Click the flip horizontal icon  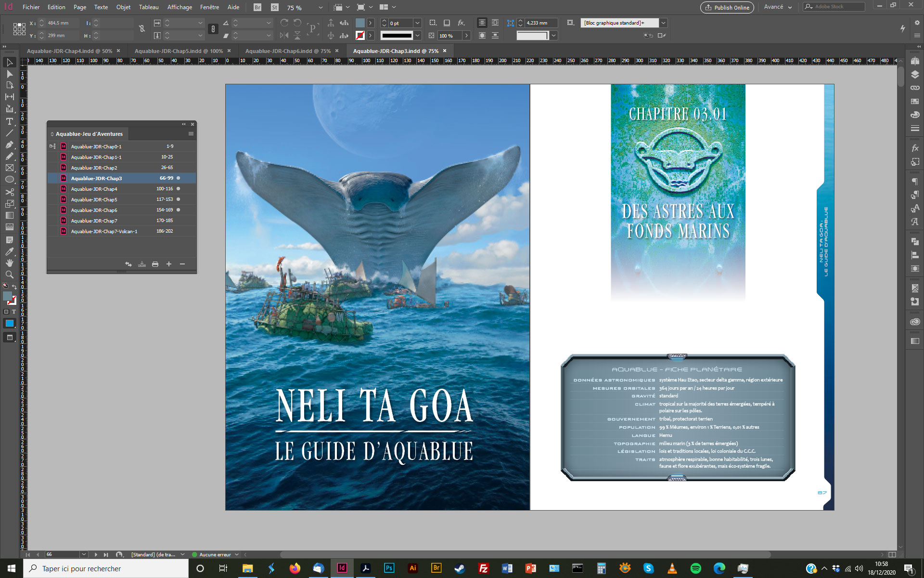(x=284, y=35)
